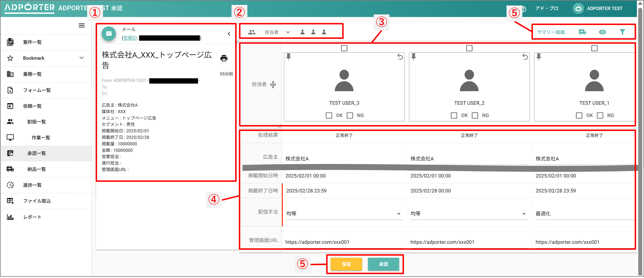The height and width of the screenshot is (278, 644).
Task: Open the 担当者 dropdown in top bar
Action: click(x=288, y=32)
